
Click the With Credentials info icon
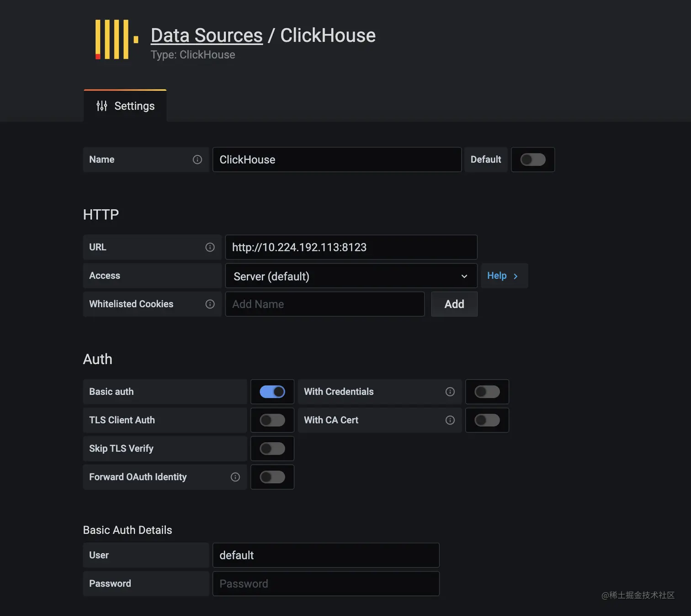coord(450,392)
